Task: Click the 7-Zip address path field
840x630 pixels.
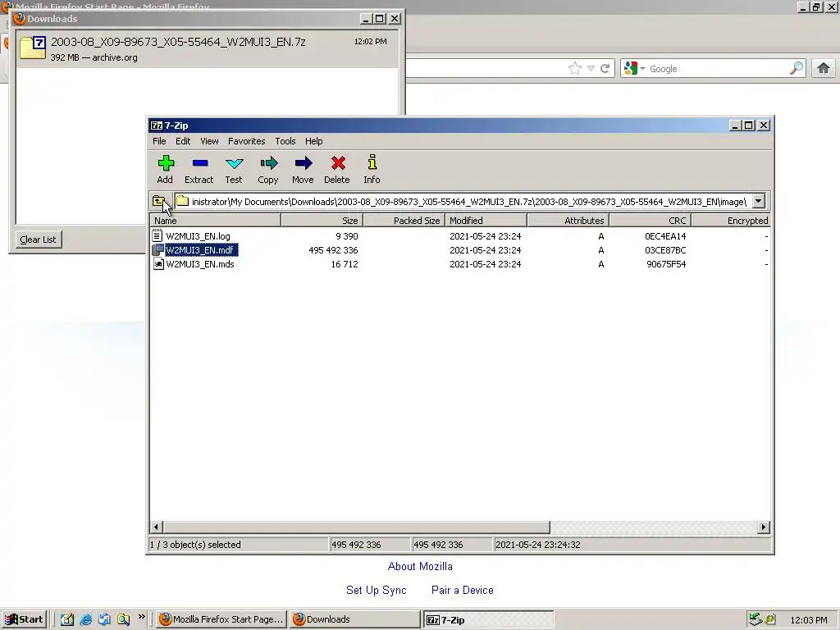Action: 463,202
